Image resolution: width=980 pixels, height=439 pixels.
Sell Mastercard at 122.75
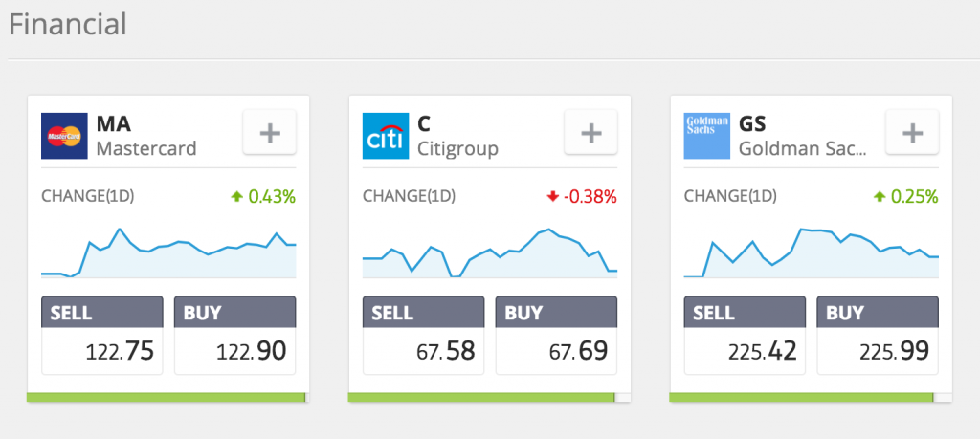[x=101, y=336]
